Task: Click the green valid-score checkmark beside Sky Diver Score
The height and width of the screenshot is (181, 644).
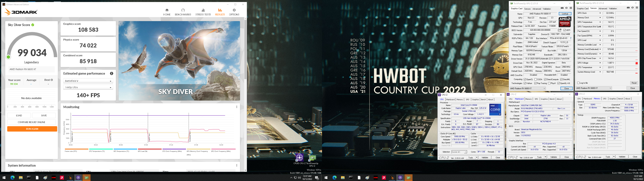Action: 33,25
